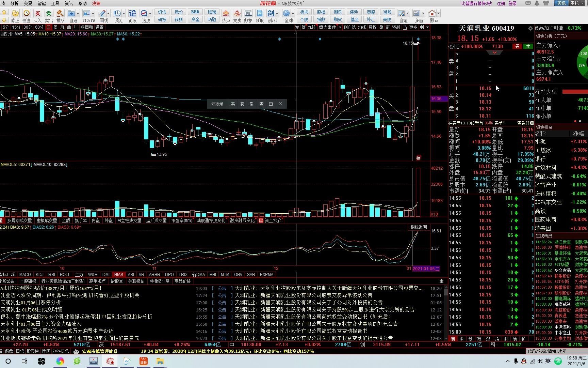The image size is (588, 368).
Task: Expand the 默认 dropdown arrow
Action: coord(438,13)
